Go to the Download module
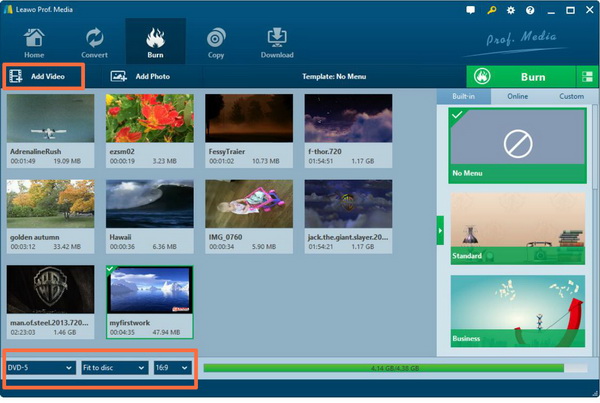The image size is (600, 403). [277, 42]
